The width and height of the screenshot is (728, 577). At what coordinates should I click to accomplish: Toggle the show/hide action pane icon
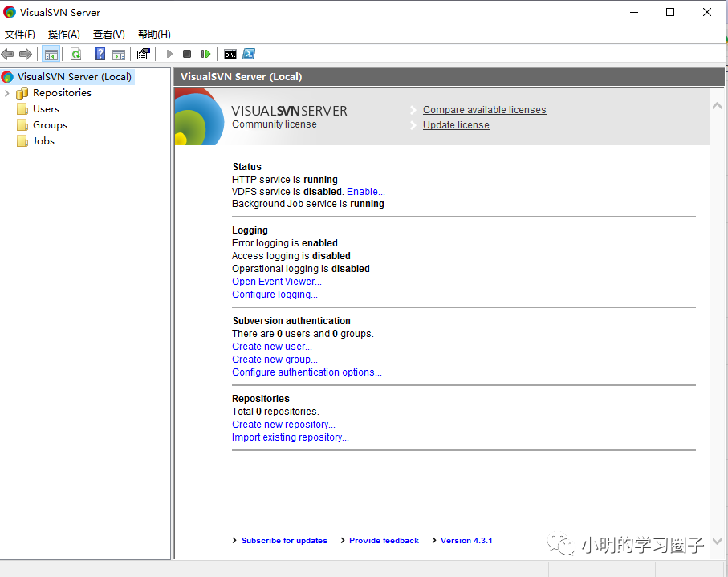(x=119, y=55)
